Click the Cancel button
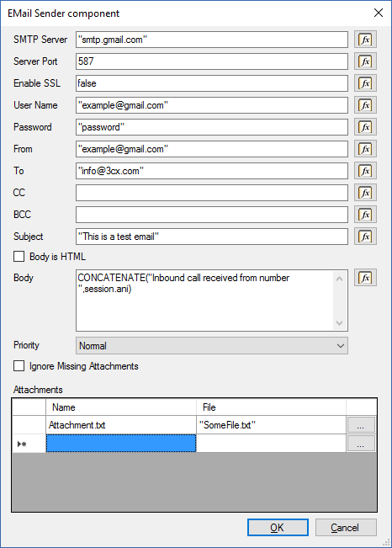 pyautogui.click(x=346, y=528)
